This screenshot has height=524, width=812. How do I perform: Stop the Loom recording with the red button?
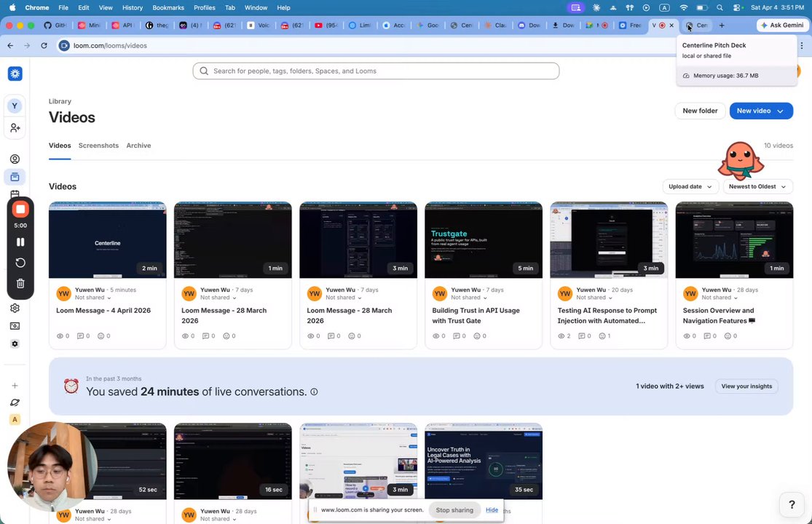[x=20, y=210]
